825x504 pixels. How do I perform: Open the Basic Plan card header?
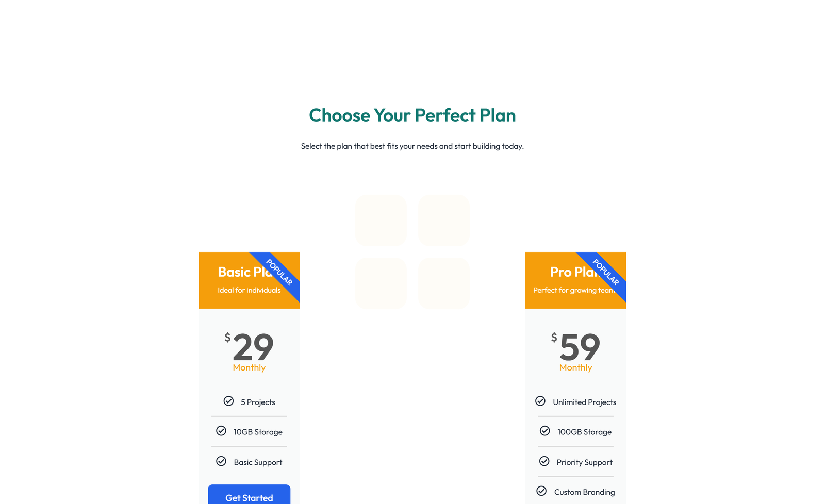tap(249, 280)
